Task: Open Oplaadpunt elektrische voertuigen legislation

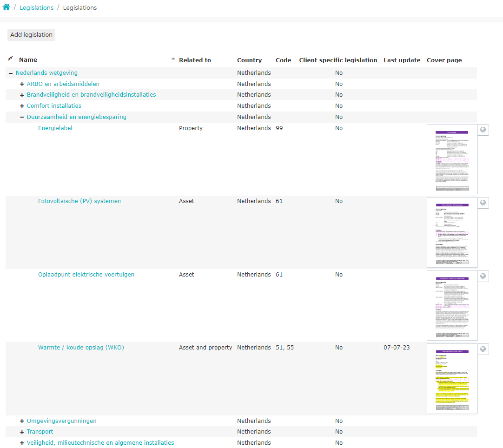Action: tap(86, 275)
